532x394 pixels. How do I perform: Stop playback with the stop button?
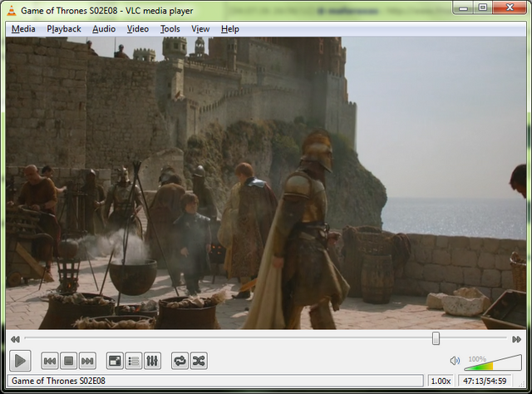(x=68, y=361)
